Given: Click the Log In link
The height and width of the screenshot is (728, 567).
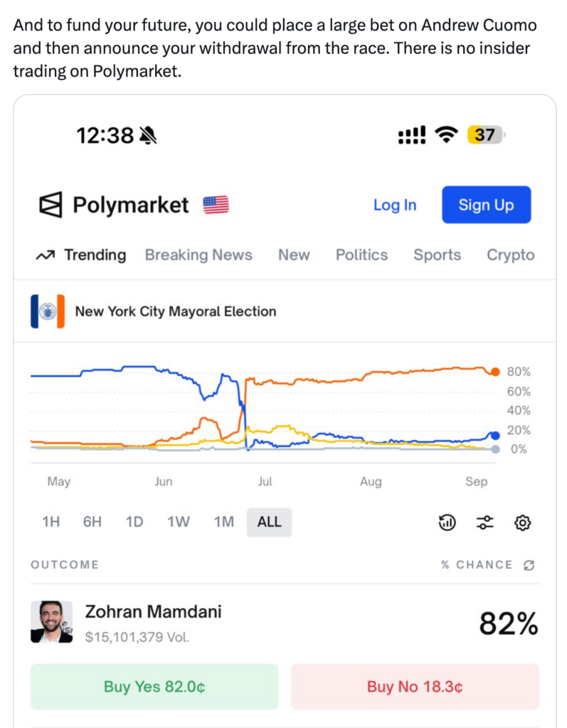Looking at the screenshot, I should [395, 205].
